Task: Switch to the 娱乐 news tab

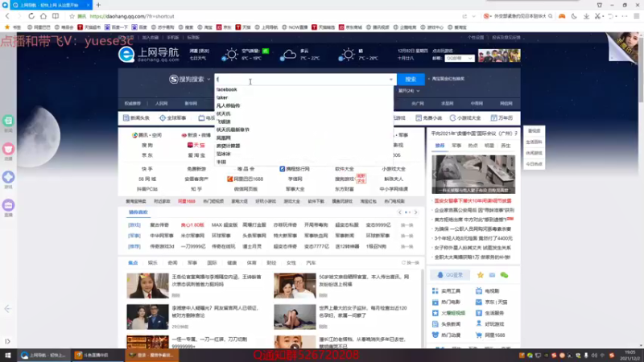Action: click(153, 263)
